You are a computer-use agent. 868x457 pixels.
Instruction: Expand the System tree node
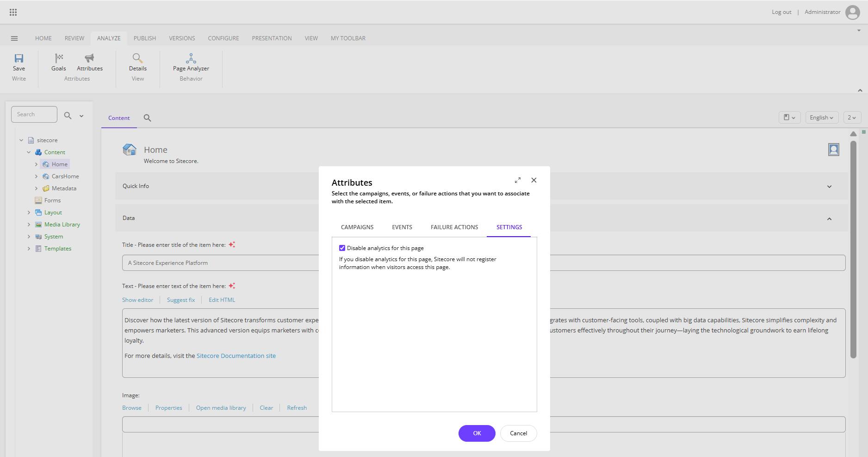tap(29, 237)
